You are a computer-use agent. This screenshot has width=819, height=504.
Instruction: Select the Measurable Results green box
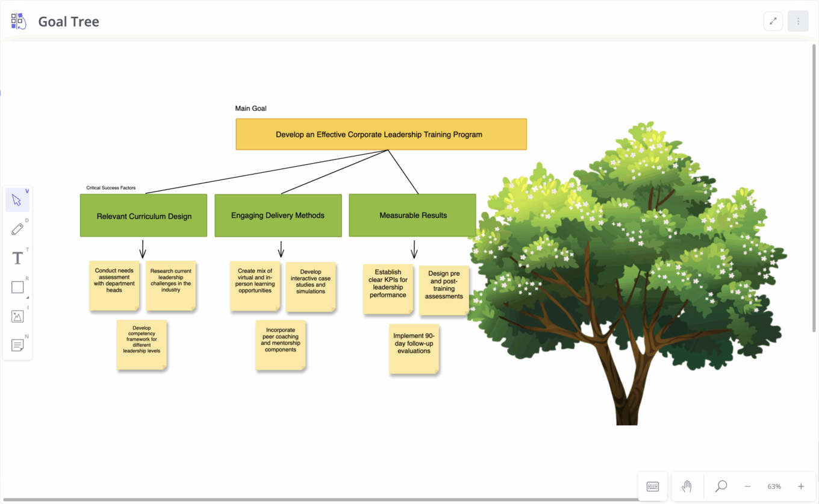pos(413,215)
